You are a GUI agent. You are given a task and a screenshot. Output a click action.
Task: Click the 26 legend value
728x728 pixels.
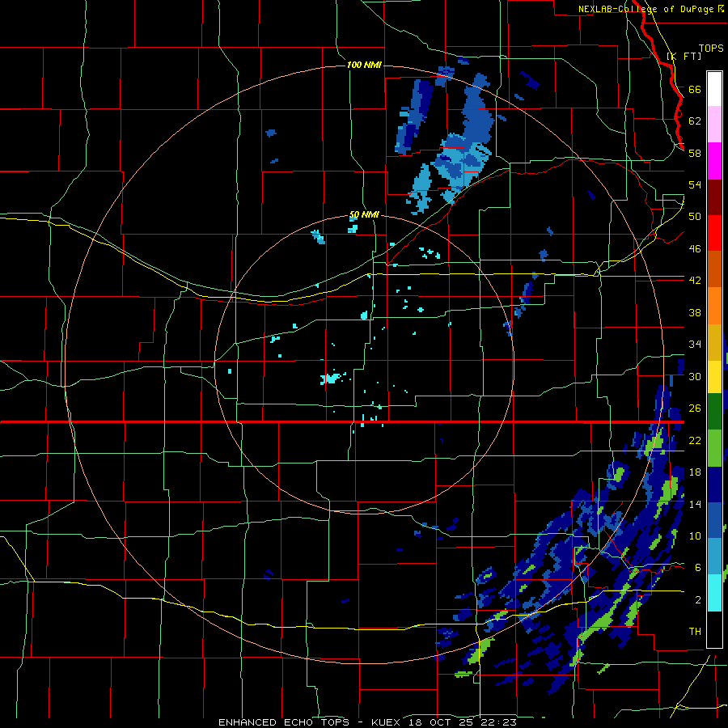pos(695,408)
